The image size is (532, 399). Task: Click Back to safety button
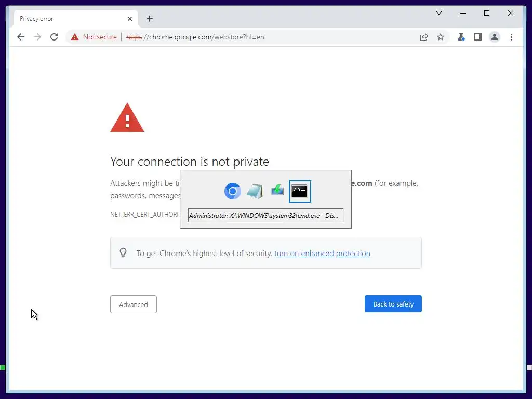(x=393, y=304)
